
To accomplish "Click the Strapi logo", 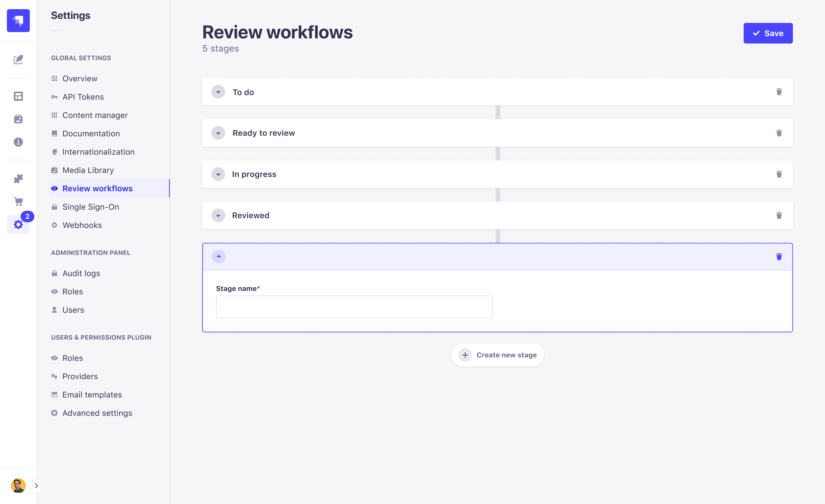I will (18, 21).
